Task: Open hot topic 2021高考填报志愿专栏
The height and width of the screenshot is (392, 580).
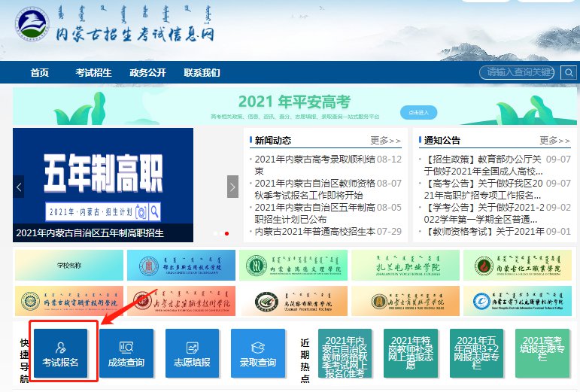Action: (x=542, y=353)
